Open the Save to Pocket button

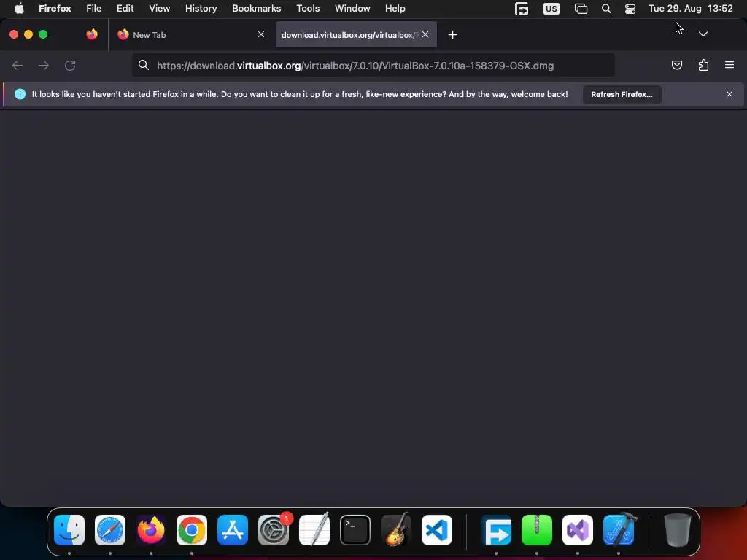676,65
